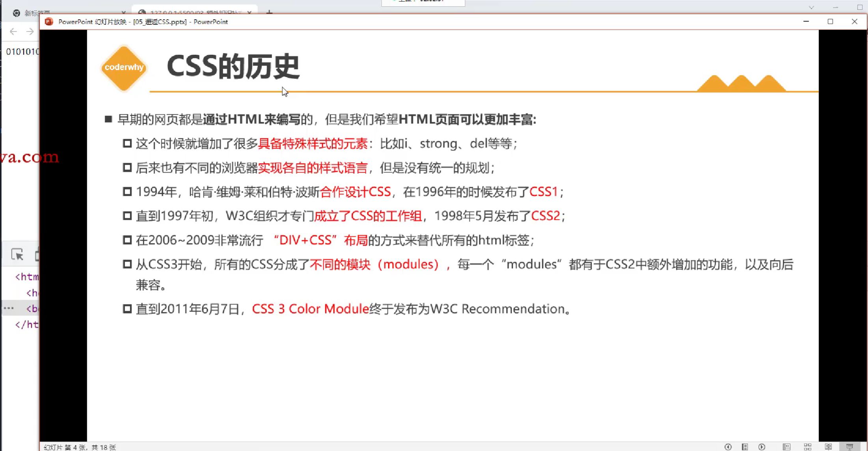
Task: Click the Slide Show view icon
Action: 849,447
